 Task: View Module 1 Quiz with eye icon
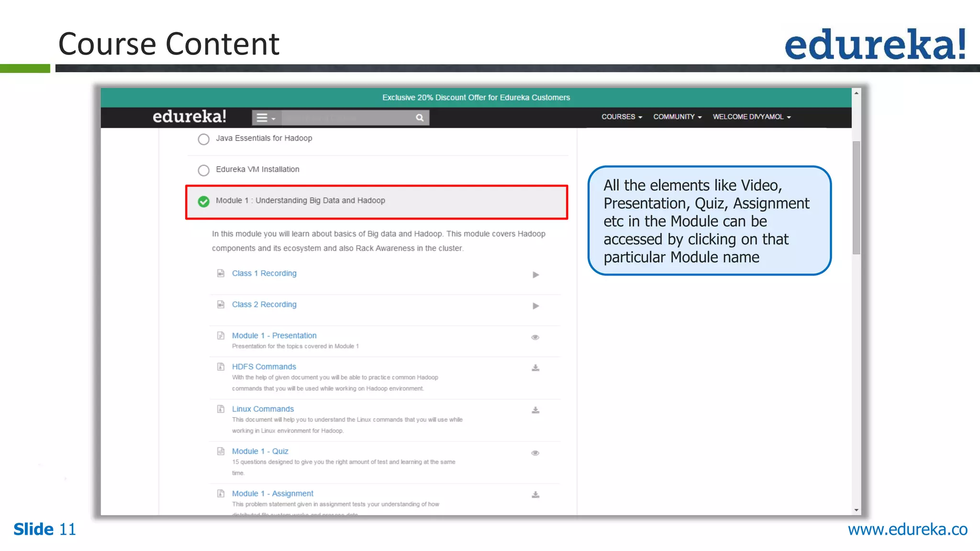click(x=535, y=453)
